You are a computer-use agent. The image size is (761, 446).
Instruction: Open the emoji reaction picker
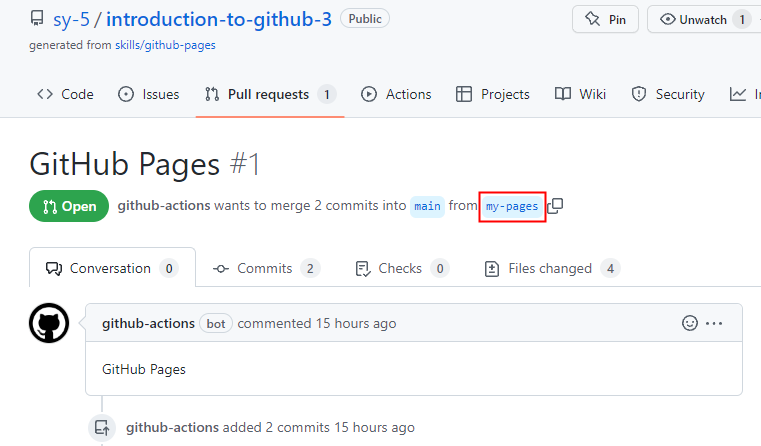click(x=689, y=323)
